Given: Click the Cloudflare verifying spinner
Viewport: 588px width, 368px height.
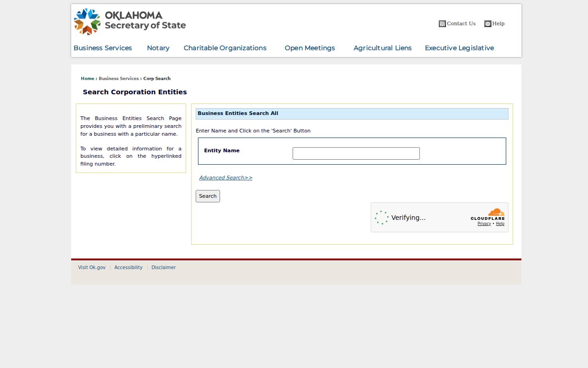Looking at the screenshot, I should tap(382, 218).
